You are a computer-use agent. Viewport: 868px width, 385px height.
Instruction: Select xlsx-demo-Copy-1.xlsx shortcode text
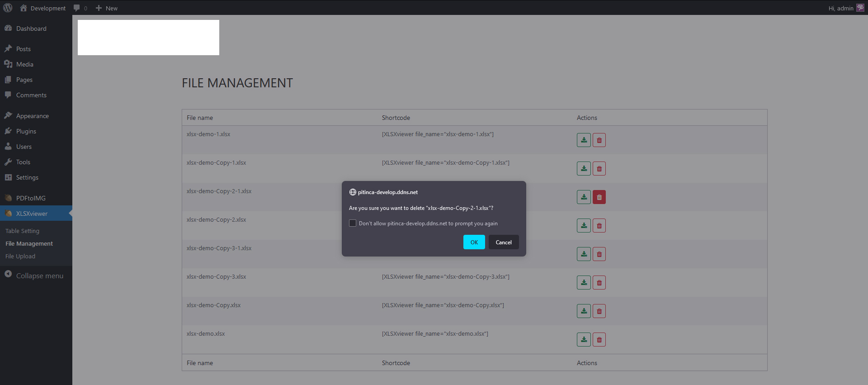445,163
